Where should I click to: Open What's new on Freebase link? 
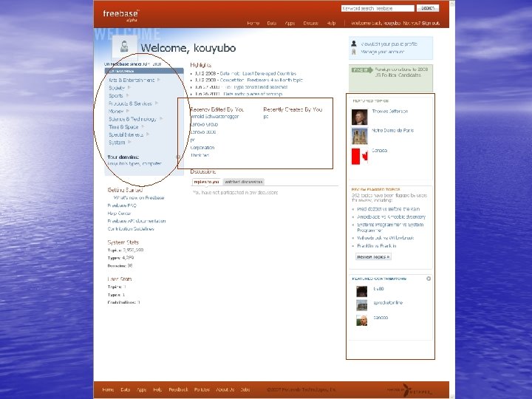139,198
